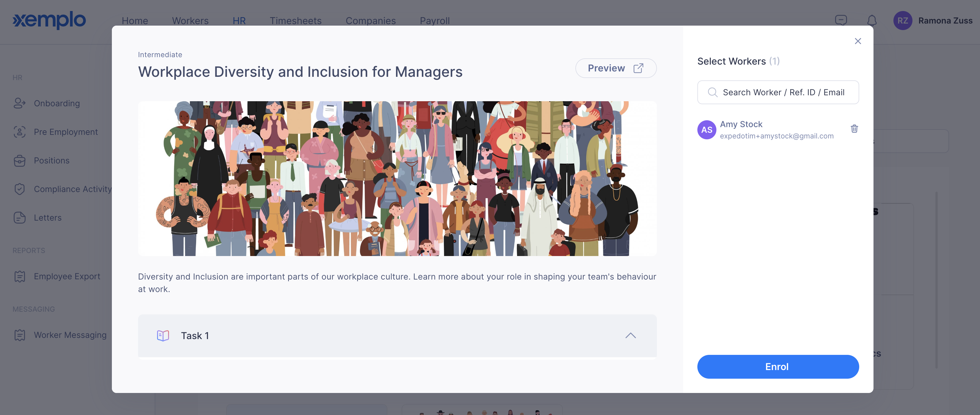Open Employee Export report

67,276
